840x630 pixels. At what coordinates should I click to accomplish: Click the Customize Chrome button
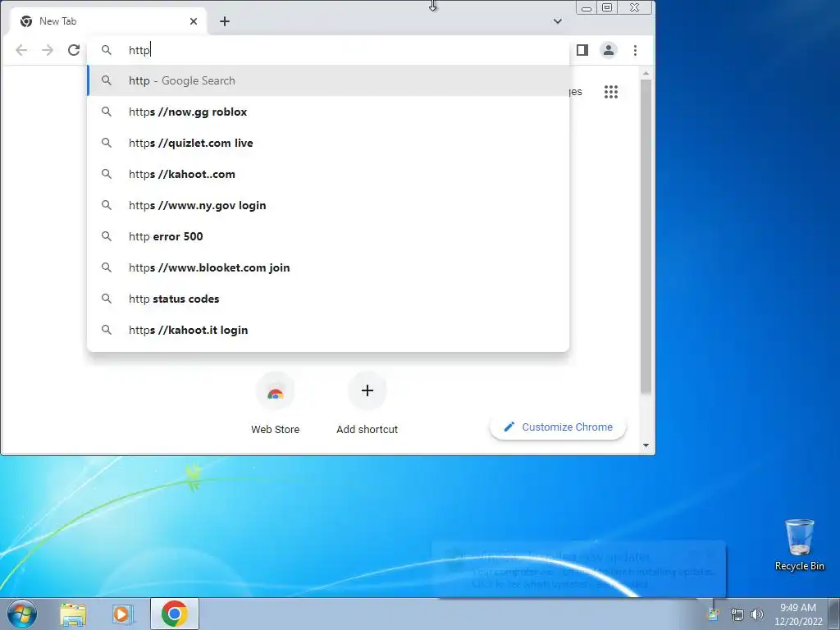point(558,427)
